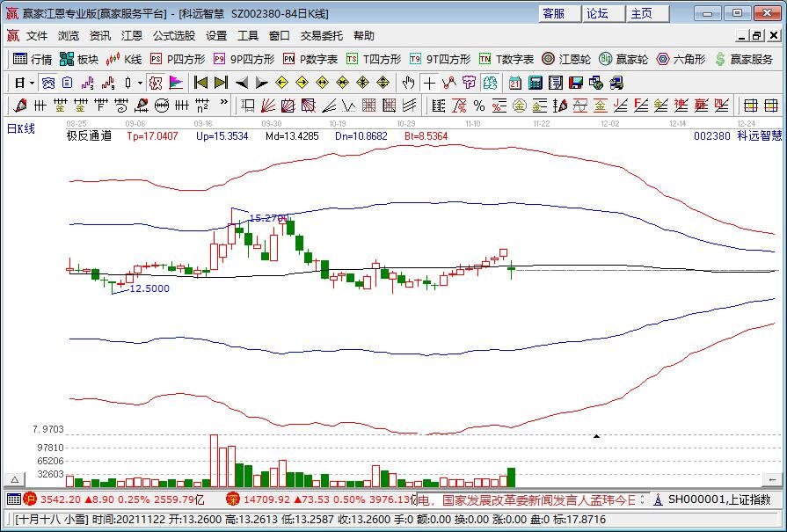This screenshot has width=787, height=532.
Task: Open the 江恩轮 (Gann wheel) tool
Action: 566,59
